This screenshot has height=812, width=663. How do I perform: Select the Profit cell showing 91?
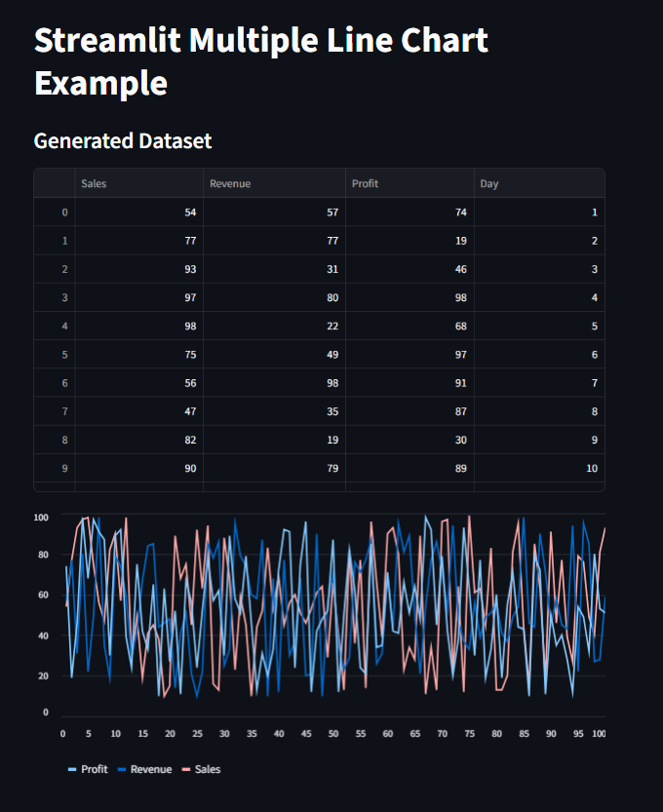[x=409, y=383]
